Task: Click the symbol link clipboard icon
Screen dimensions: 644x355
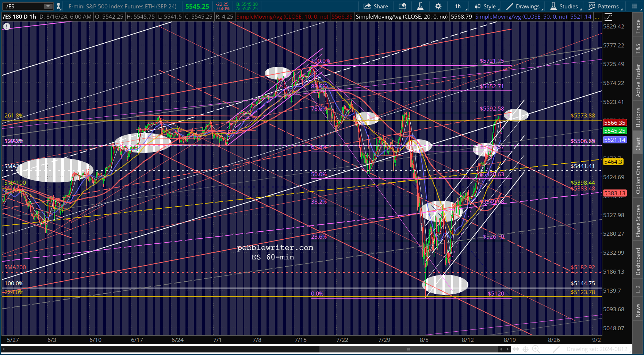Action: tap(58, 6)
